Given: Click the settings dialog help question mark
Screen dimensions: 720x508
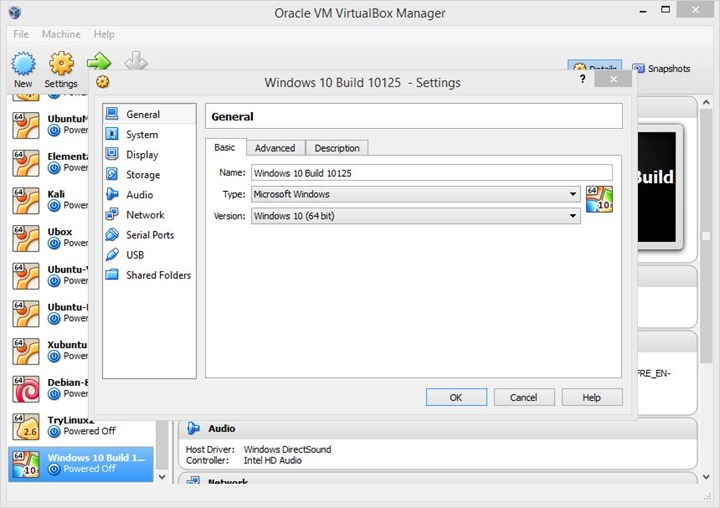Looking at the screenshot, I should point(582,79).
